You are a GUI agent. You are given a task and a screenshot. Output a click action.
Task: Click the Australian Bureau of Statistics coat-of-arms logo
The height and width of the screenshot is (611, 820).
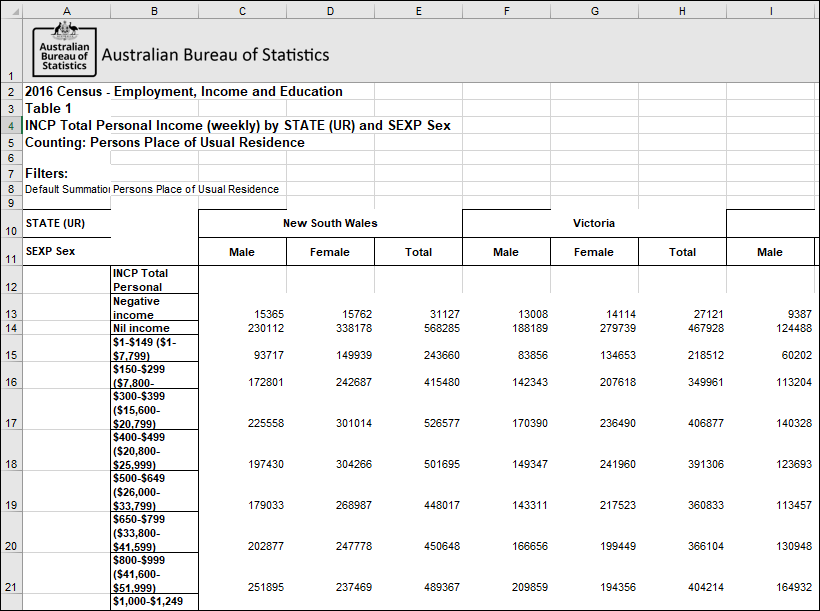tap(64, 49)
